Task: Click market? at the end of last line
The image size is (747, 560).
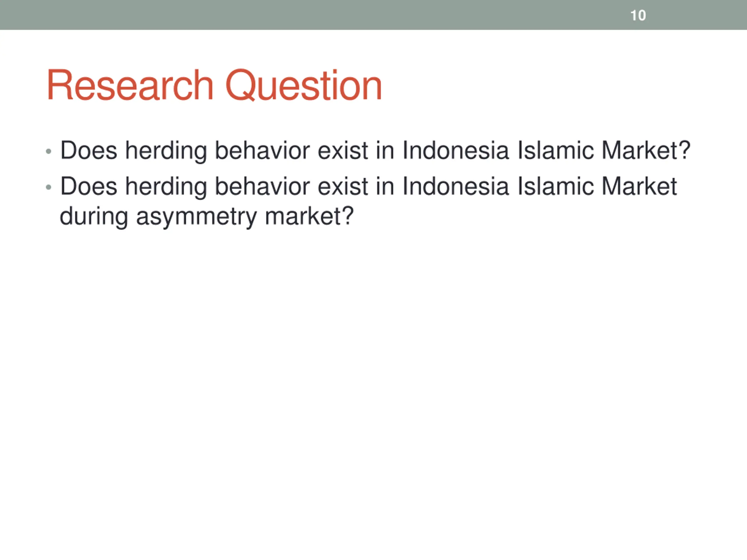Action: point(309,216)
